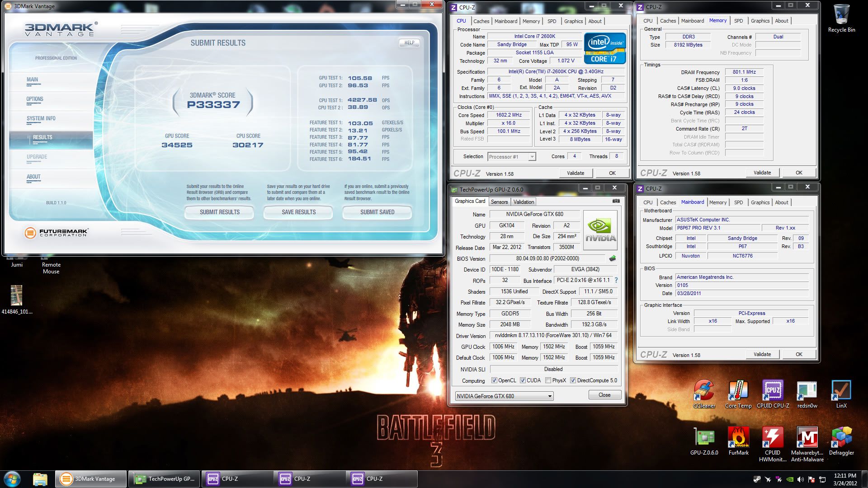Open SPD tab in top-left CPU-Z window
Screen dimensions: 868x488
pos(552,21)
